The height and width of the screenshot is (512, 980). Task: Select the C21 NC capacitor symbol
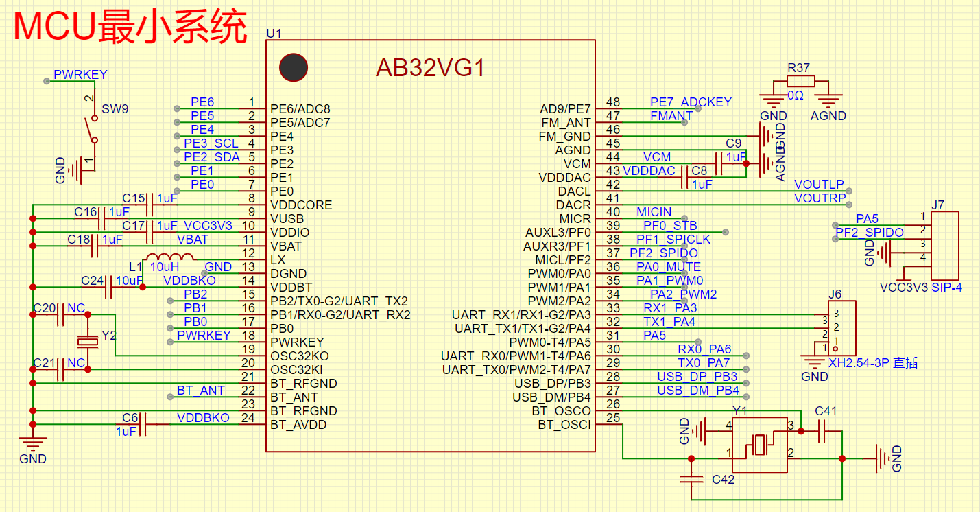click(x=60, y=369)
